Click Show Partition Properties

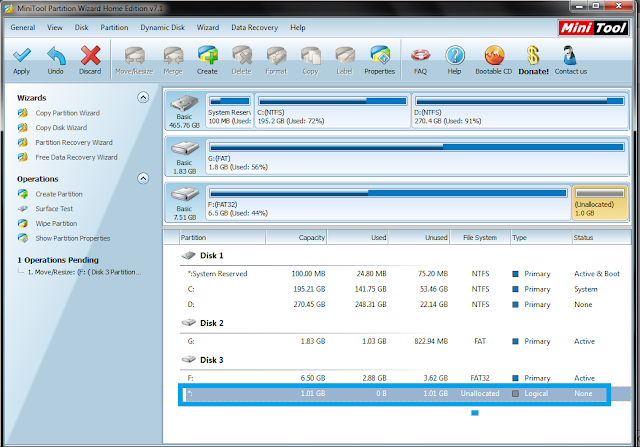(73, 238)
